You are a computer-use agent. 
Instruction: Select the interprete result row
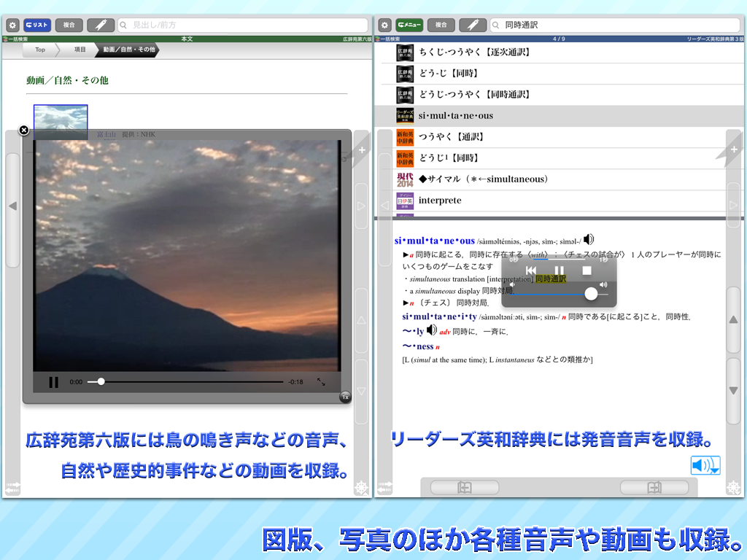coord(559,201)
